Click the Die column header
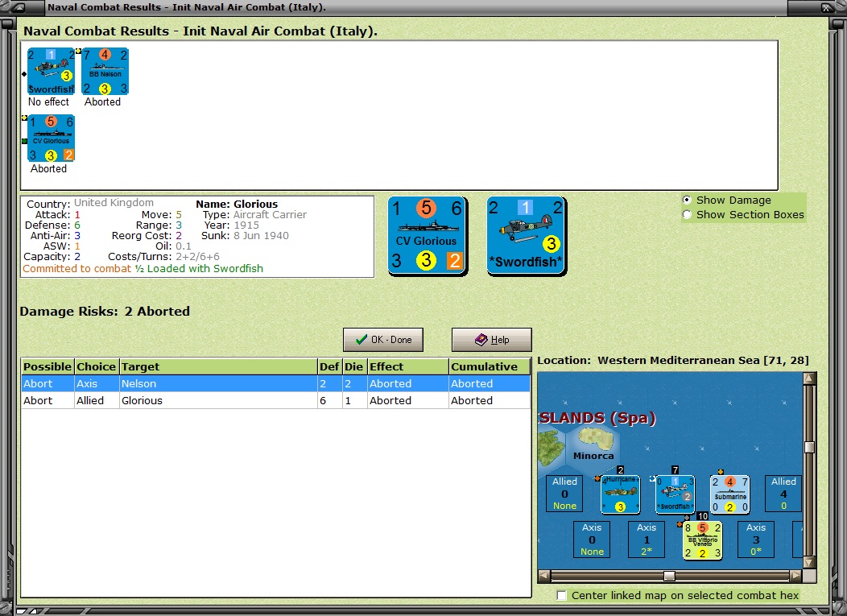Viewport: 847px width, 616px height. pos(354,366)
